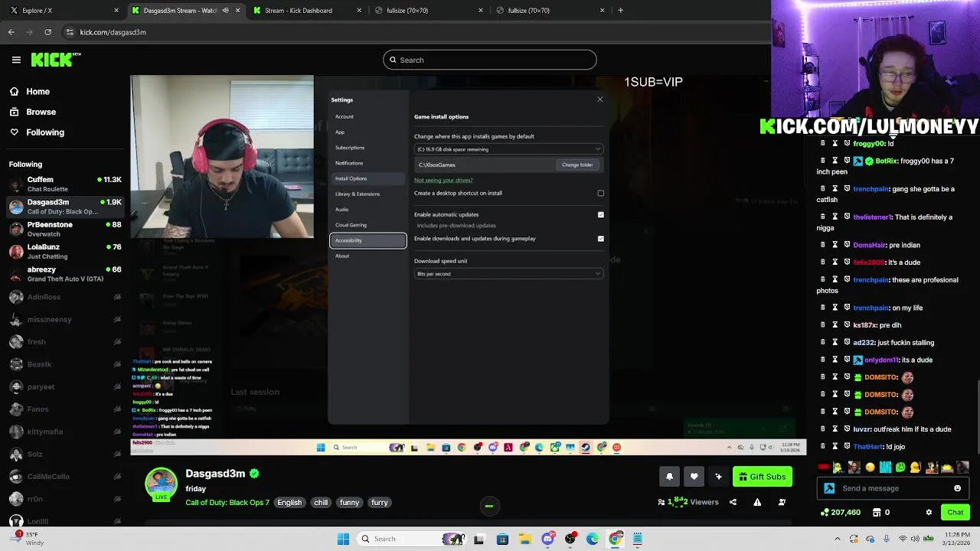Click the heart follow icon
Screen dimensions: 980x551
(x=694, y=477)
